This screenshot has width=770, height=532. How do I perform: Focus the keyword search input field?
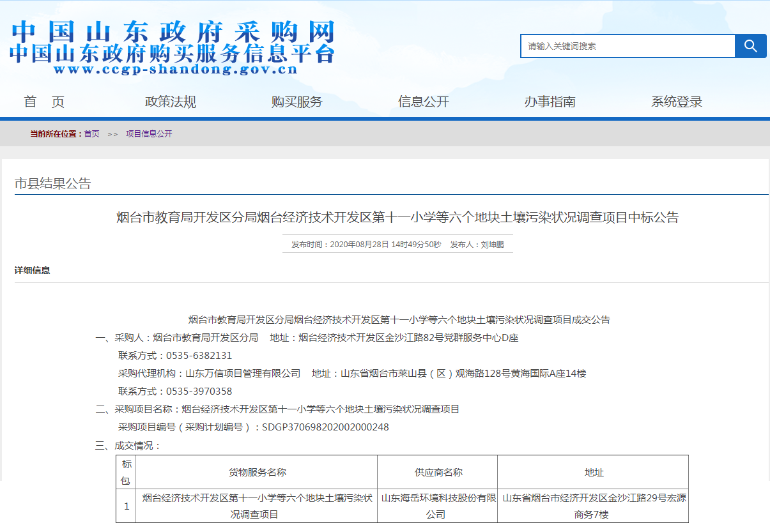point(628,46)
